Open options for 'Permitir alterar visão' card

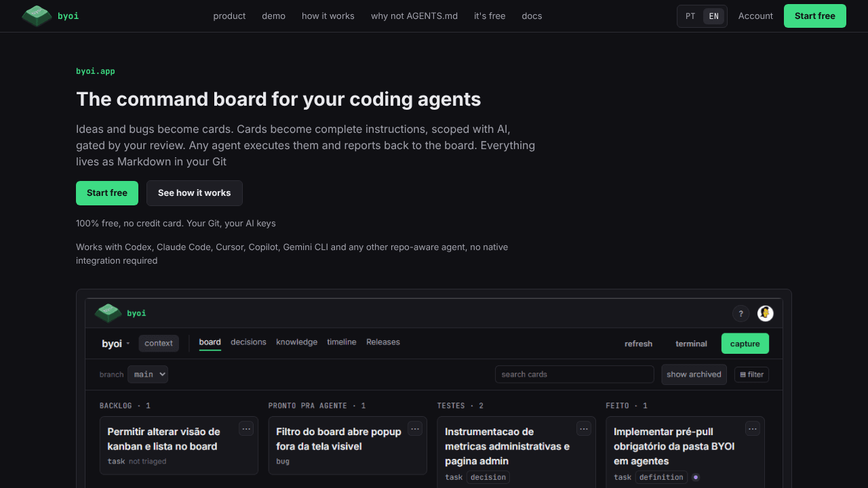(246, 428)
